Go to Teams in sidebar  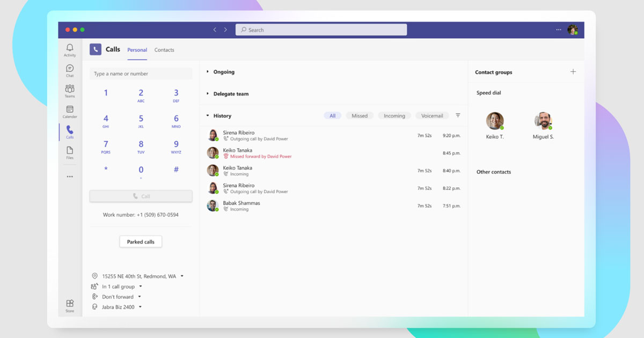pyautogui.click(x=70, y=91)
